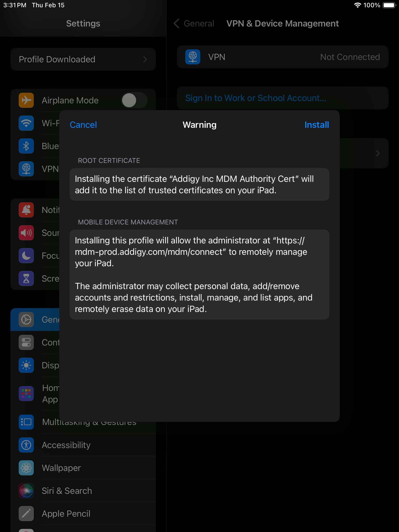
Task: Open Screen Time hourglass icon
Action: pyautogui.click(x=26, y=278)
